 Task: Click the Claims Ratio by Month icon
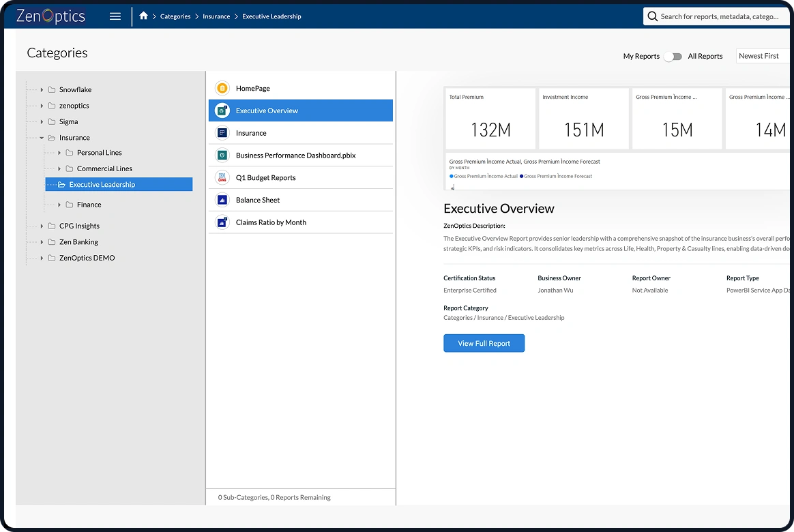point(222,222)
